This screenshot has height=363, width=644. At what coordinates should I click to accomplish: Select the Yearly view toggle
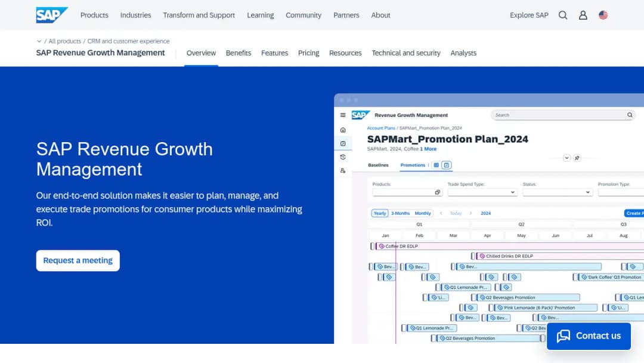[x=380, y=213]
